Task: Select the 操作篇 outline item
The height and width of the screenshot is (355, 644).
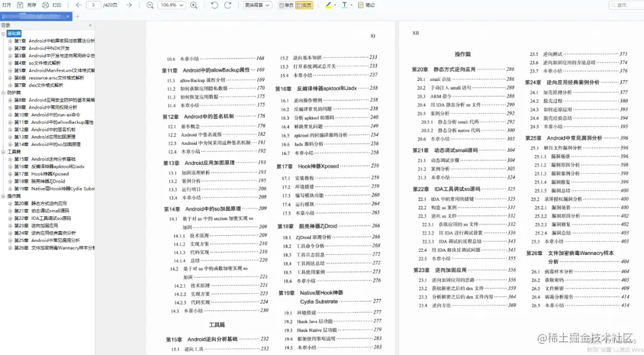Action: (14, 196)
